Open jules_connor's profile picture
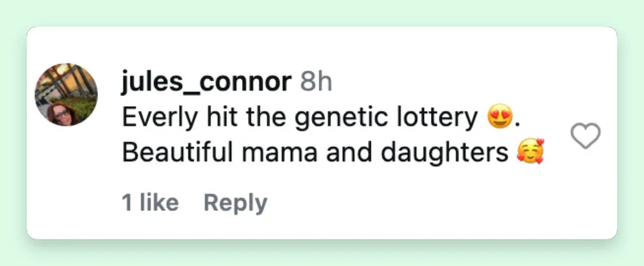The image size is (644, 266). [x=66, y=94]
